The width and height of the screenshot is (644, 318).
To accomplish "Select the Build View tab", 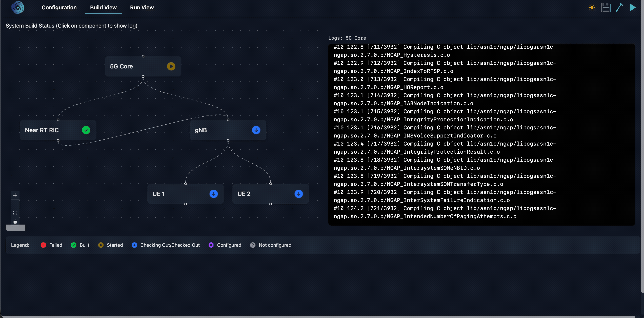I will tap(103, 8).
